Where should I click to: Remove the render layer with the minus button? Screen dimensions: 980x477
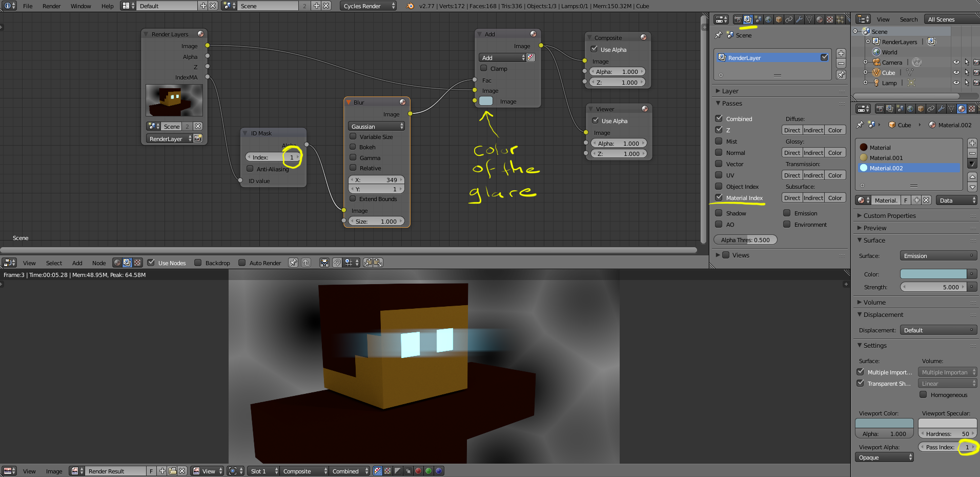tap(841, 64)
